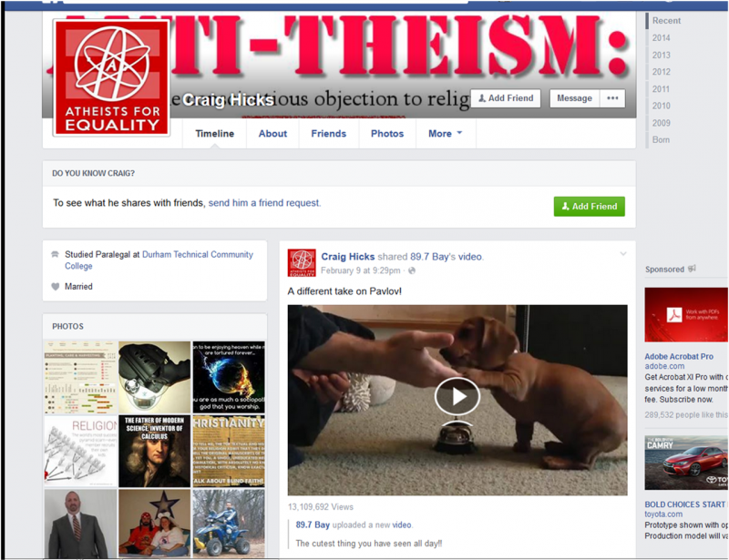
Task: Go to the Photos tab
Action: click(x=387, y=134)
